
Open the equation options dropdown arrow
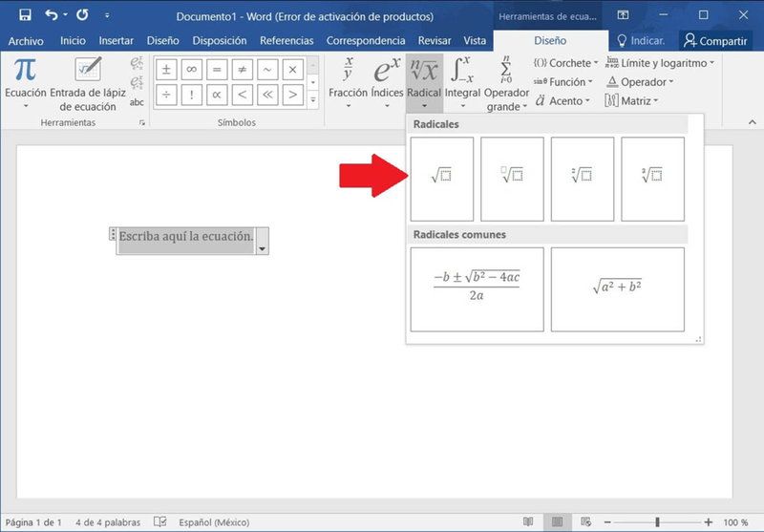[262, 248]
